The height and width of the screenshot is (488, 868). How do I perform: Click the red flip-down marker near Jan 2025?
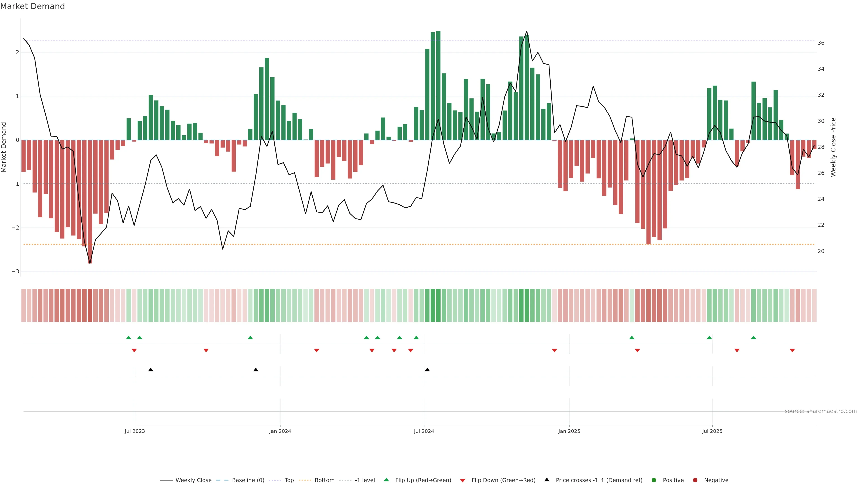tap(554, 351)
